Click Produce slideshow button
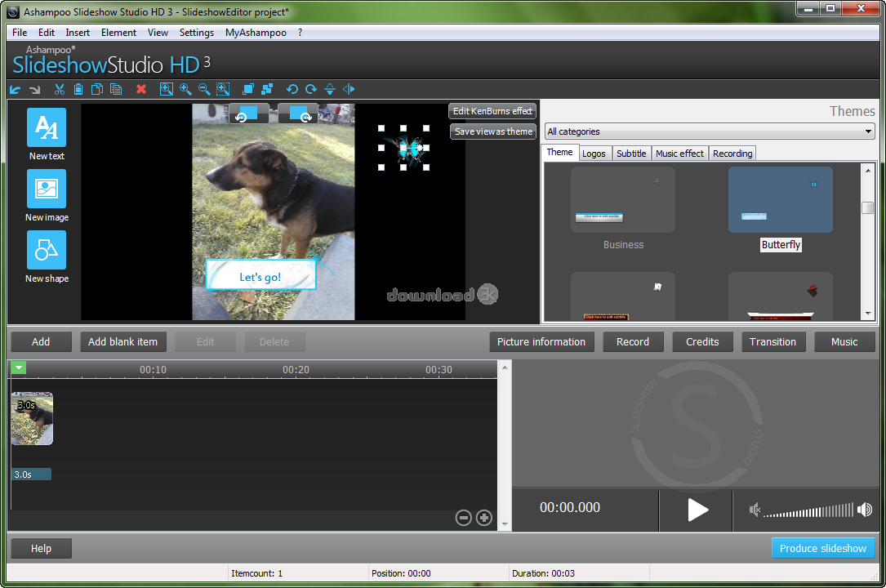 tap(823, 549)
